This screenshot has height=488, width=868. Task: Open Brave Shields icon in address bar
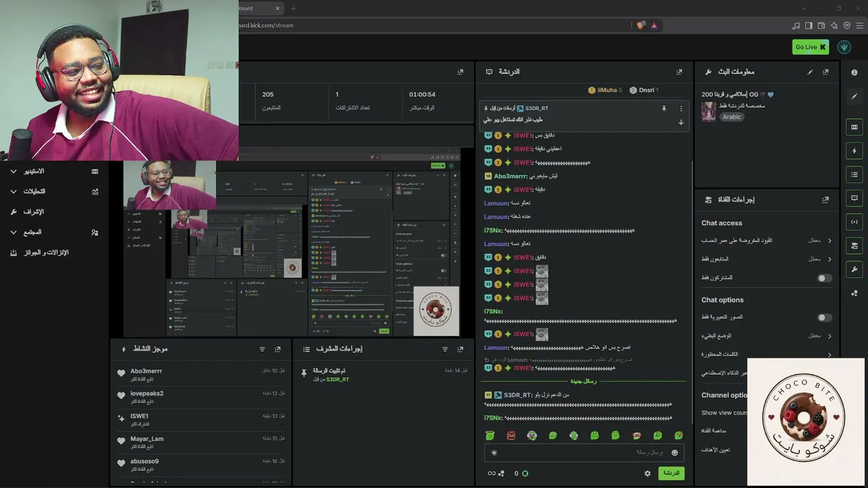(x=641, y=25)
